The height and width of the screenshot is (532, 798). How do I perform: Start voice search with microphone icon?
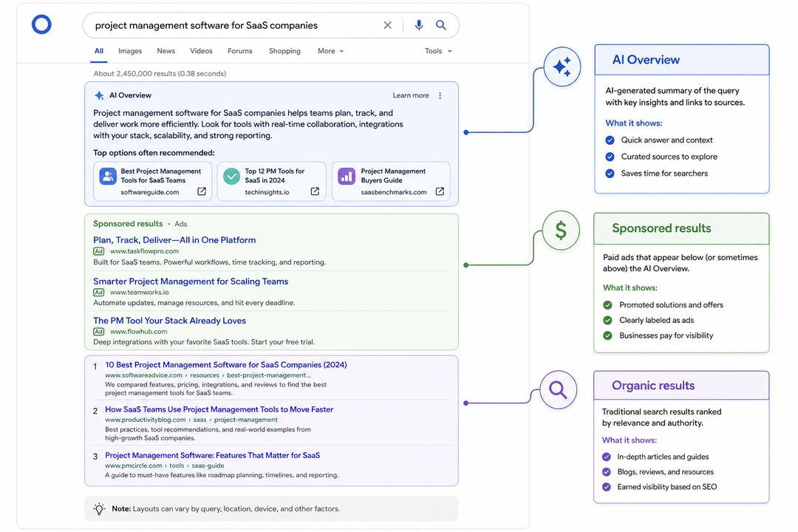click(418, 25)
